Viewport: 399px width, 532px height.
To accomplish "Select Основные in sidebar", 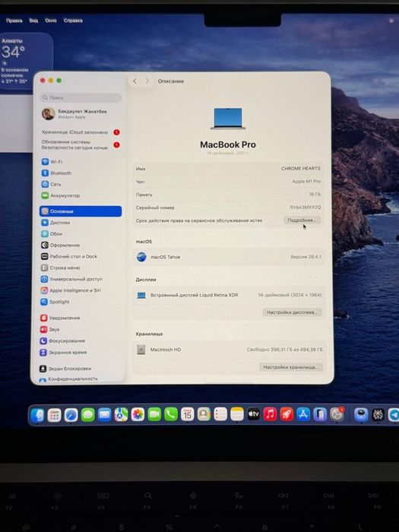I will (x=81, y=211).
